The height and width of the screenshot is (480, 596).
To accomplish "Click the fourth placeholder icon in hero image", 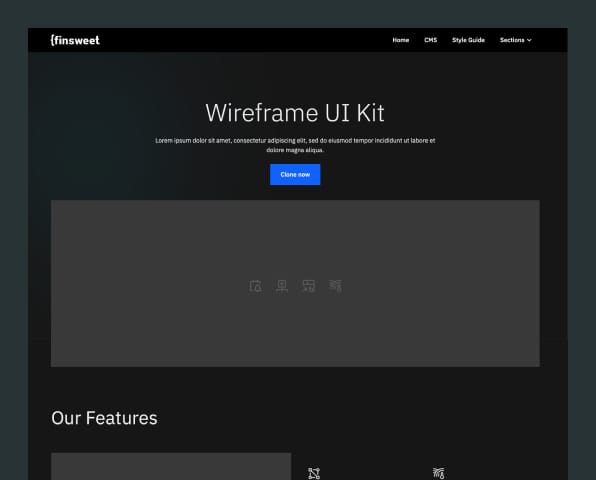I will point(335,286).
